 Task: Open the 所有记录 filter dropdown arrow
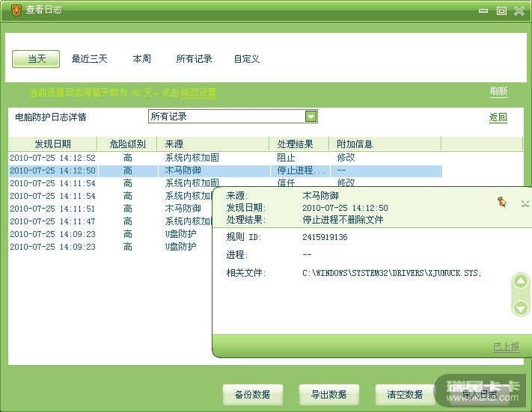pyautogui.click(x=311, y=117)
